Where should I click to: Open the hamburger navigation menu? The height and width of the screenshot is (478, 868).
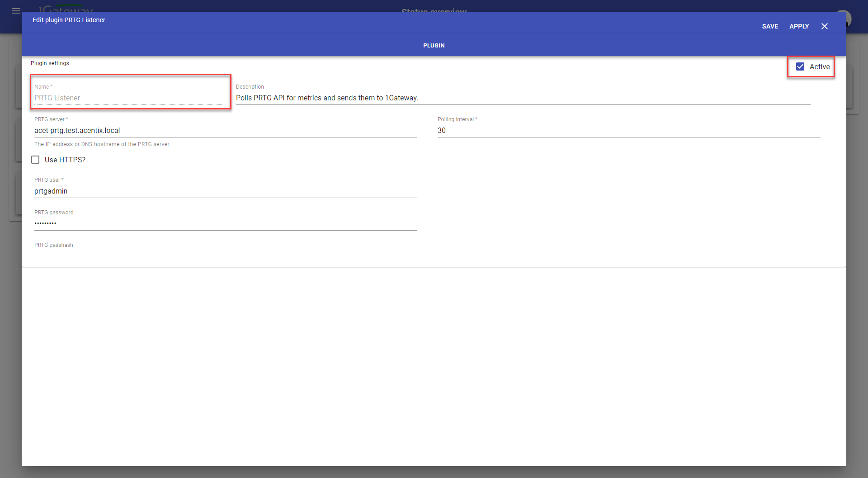16,11
